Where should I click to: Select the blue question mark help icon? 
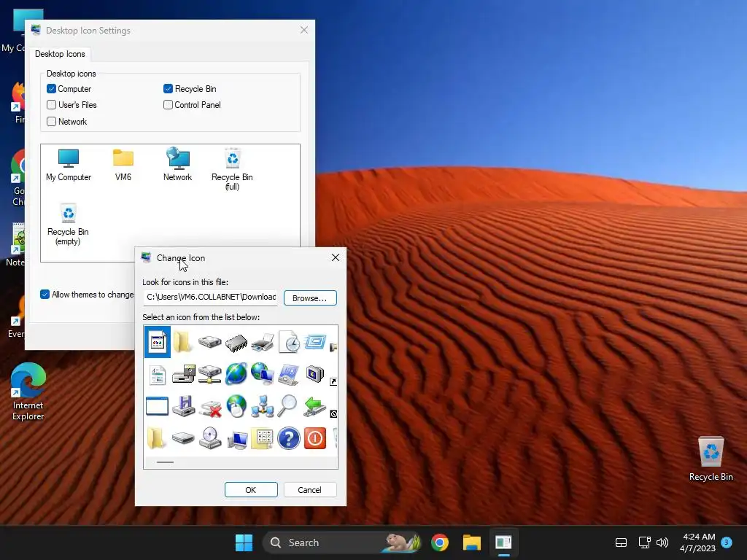click(x=289, y=438)
